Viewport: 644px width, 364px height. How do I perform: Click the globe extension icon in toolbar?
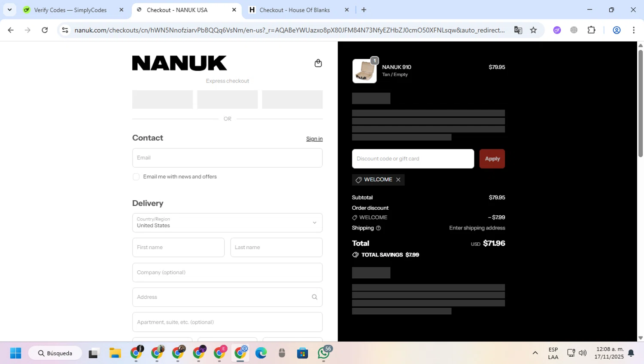(574, 30)
